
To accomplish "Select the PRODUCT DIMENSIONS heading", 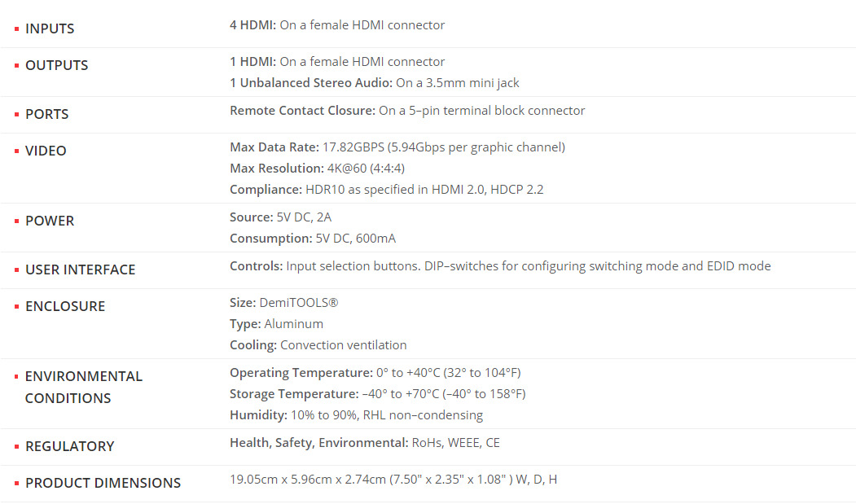I will click(x=103, y=483).
